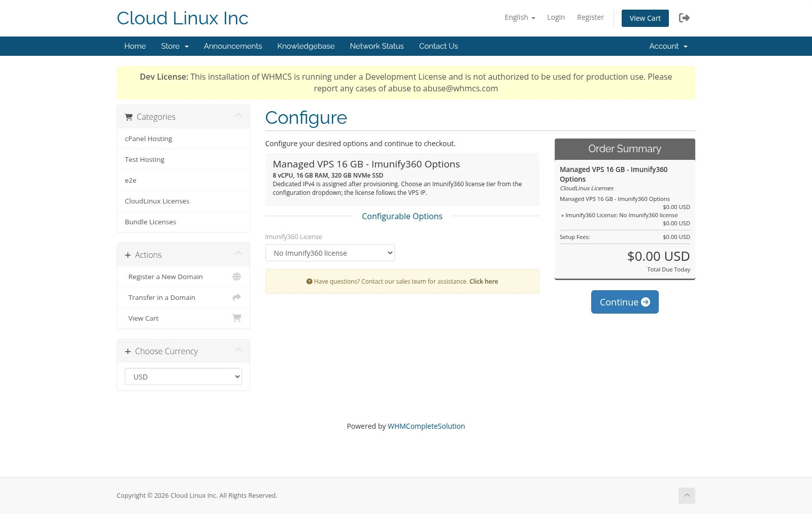Open the USD currency dropdown
The image size is (812, 514).
point(183,376)
